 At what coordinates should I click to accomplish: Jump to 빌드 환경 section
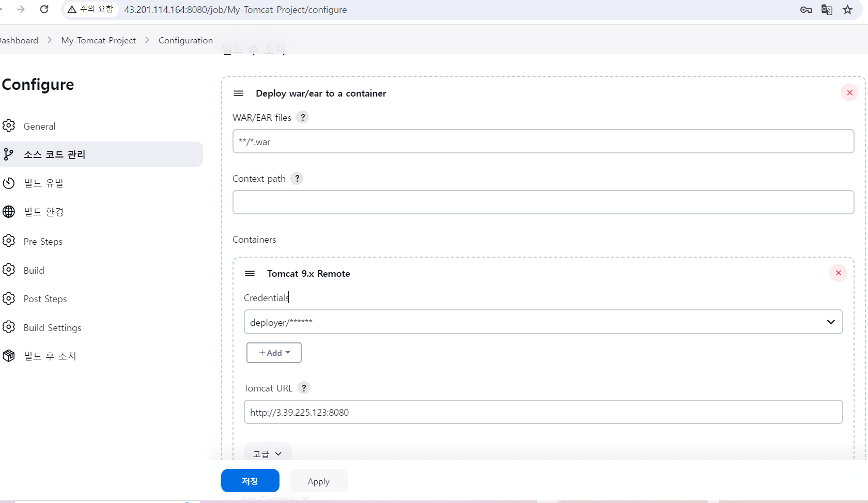[x=43, y=212]
